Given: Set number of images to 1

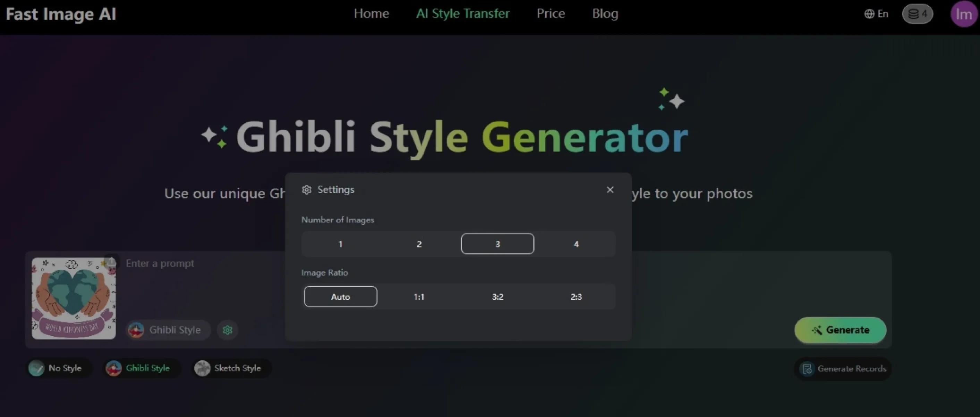Looking at the screenshot, I should coord(340,244).
